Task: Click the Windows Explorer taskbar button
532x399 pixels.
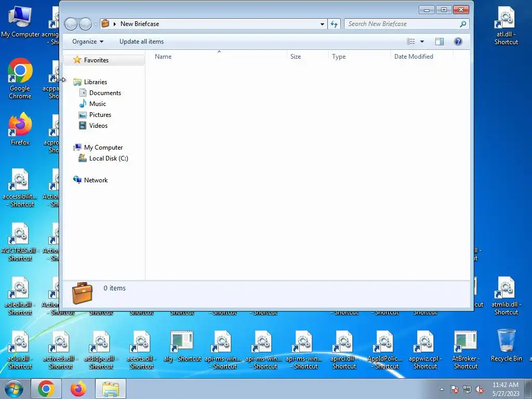Action: pos(111,389)
